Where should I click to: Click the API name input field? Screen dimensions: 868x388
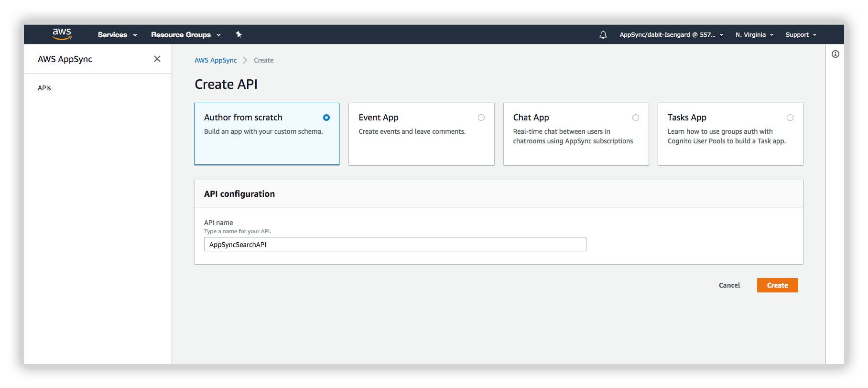pyautogui.click(x=395, y=244)
